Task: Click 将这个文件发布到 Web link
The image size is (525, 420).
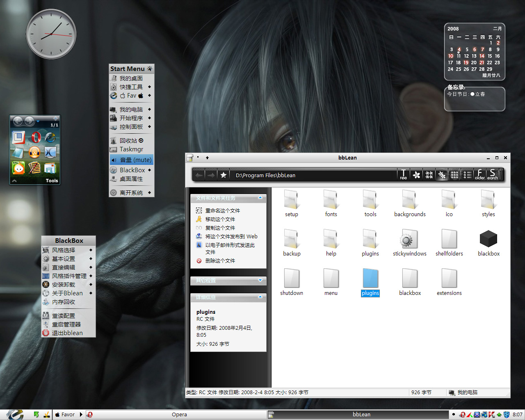Action: pyautogui.click(x=231, y=236)
